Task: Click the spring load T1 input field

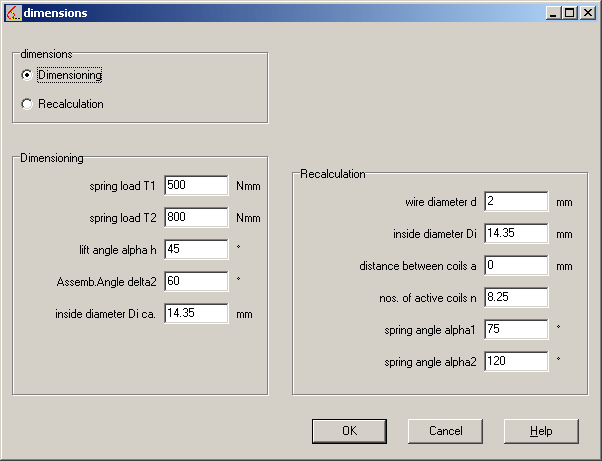Action: tap(196, 185)
